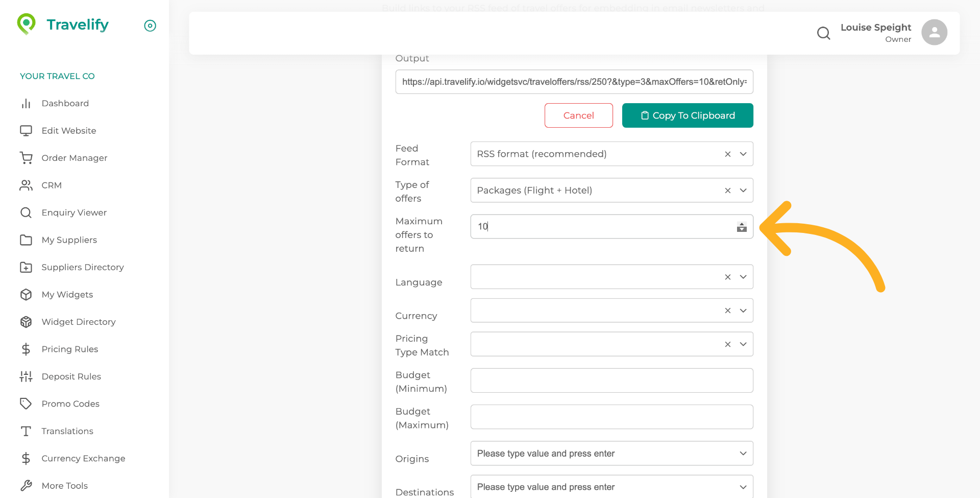Click the My Widgets cube icon
This screenshot has height=498, width=980.
click(x=26, y=295)
